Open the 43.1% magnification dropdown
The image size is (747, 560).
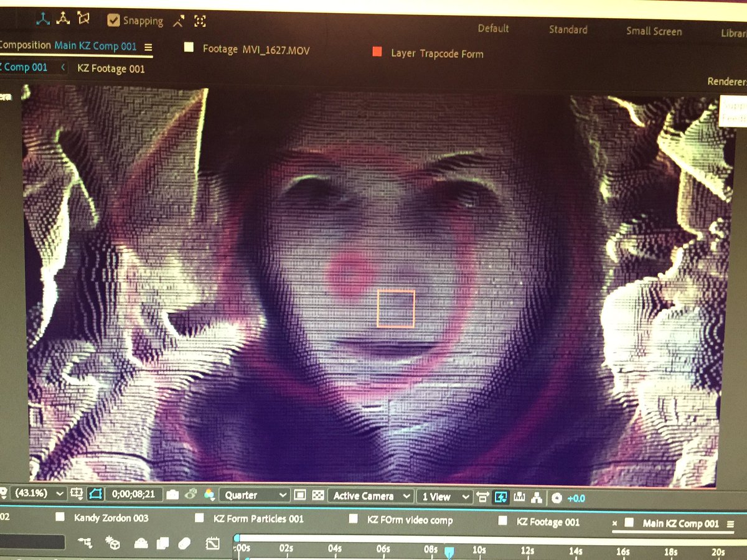[x=34, y=494]
